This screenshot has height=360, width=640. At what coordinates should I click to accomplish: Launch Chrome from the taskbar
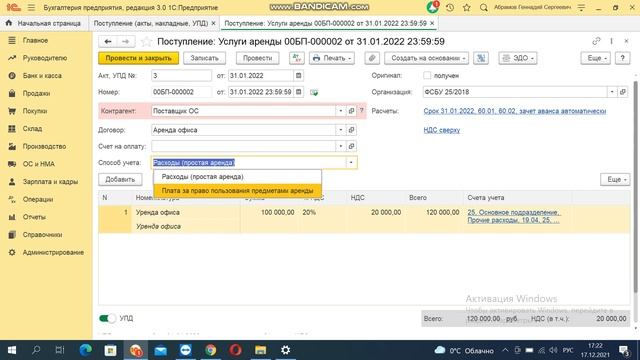coord(211,350)
